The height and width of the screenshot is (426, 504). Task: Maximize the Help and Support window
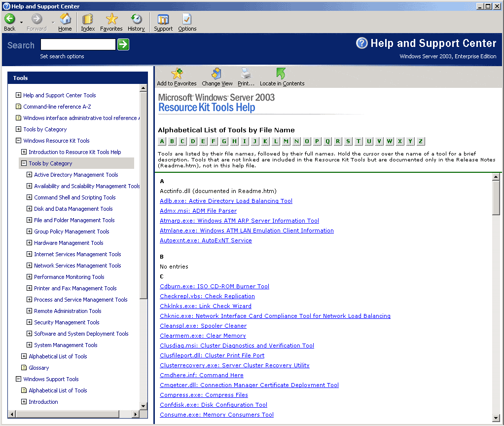[488, 6]
